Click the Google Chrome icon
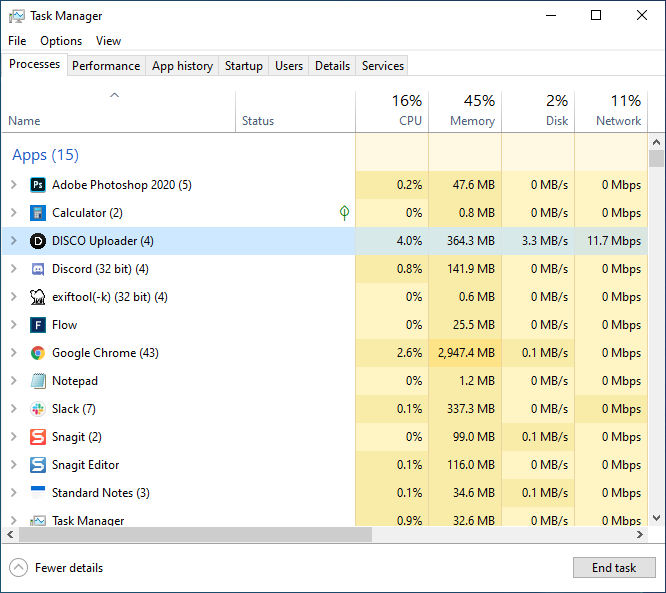This screenshot has width=666, height=593. point(38,353)
